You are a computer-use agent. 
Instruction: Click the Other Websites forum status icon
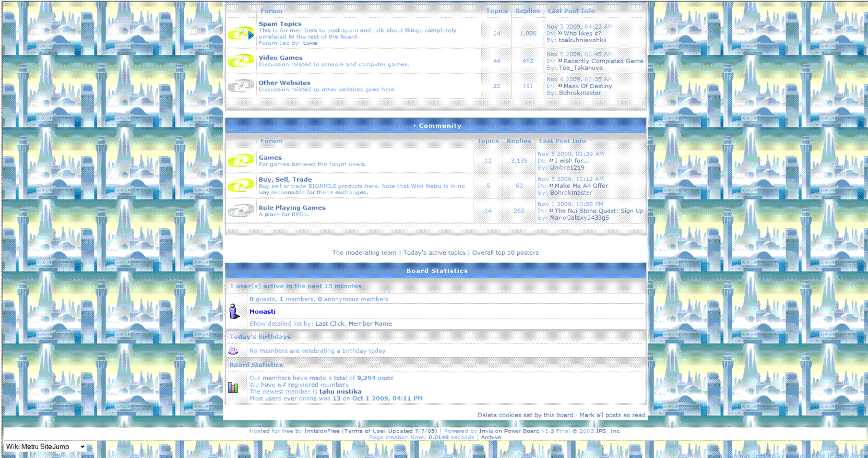pyautogui.click(x=241, y=86)
